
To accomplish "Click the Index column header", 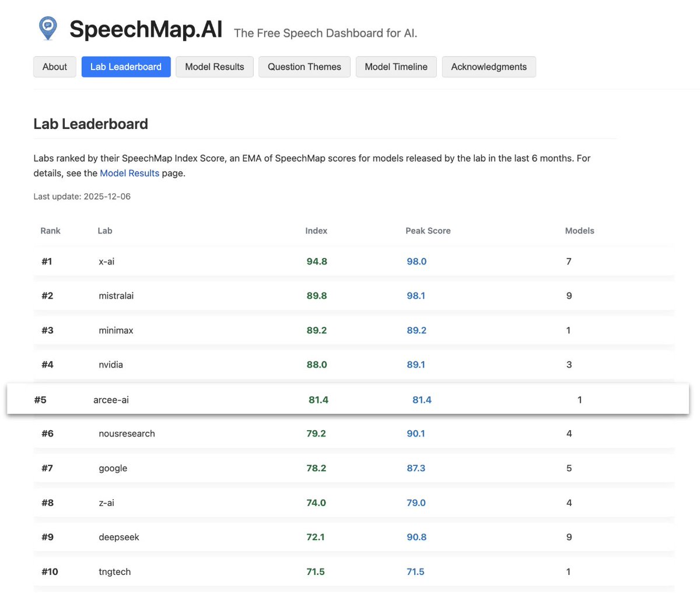I will [316, 231].
